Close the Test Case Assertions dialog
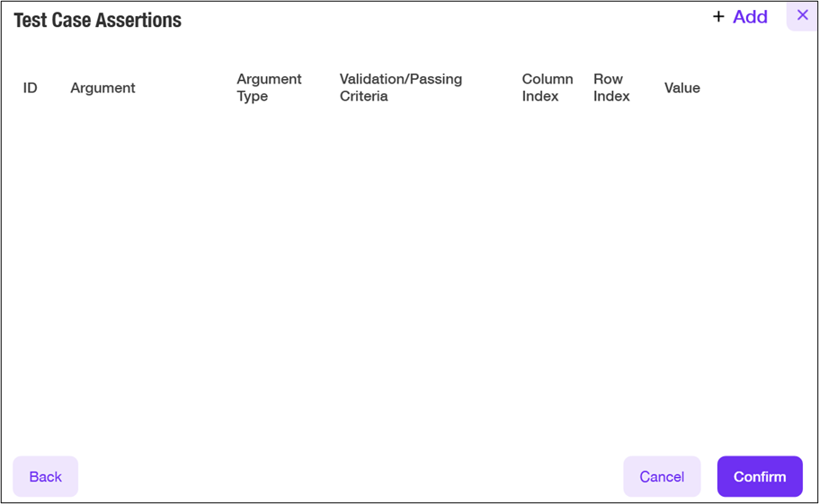The height and width of the screenshot is (504, 819). [x=802, y=15]
